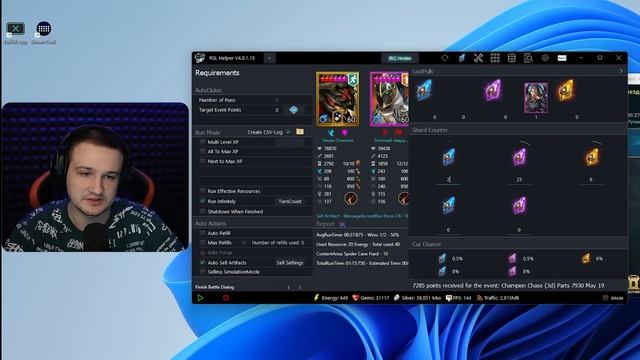Expand the Last Pulls panel arrow
Viewport: 640px width, 360px height.
(x=621, y=71)
